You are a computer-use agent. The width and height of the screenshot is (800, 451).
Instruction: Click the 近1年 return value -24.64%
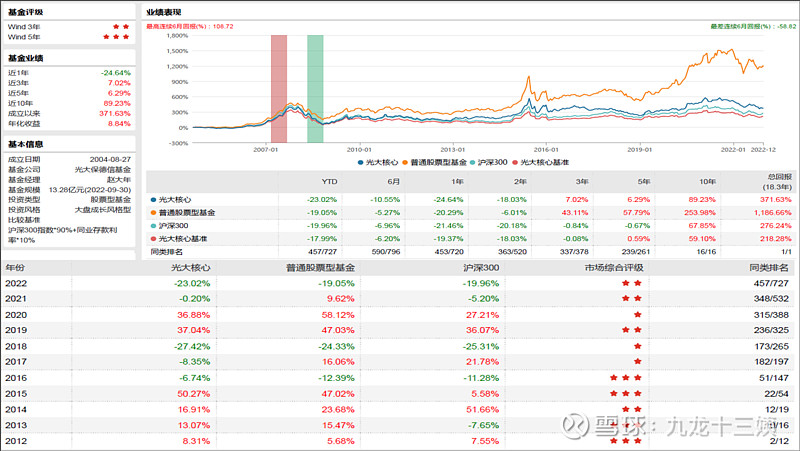(x=116, y=73)
